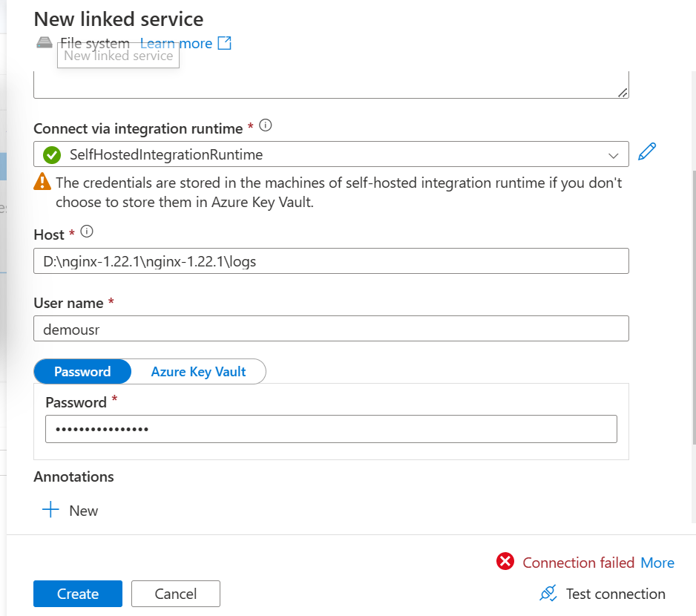This screenshot has height=616, width=696.
Task: Open the Learn more link
Action: [176, 43]
